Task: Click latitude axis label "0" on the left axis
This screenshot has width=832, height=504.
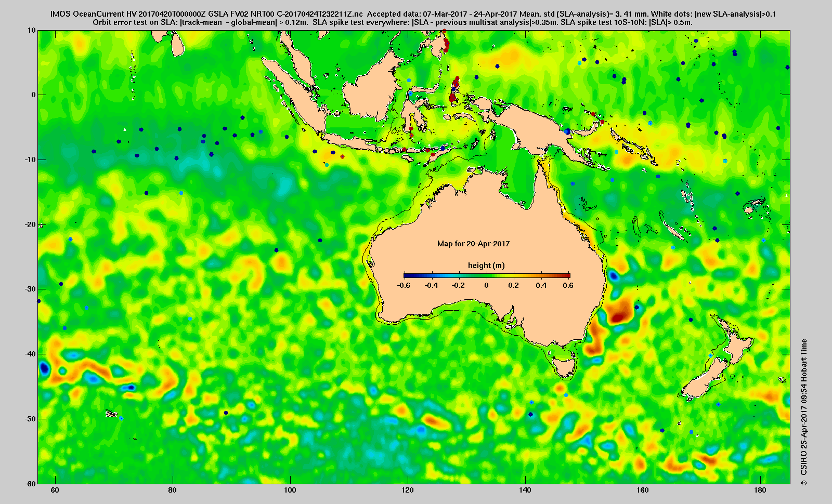Action: tap(34, 95)
